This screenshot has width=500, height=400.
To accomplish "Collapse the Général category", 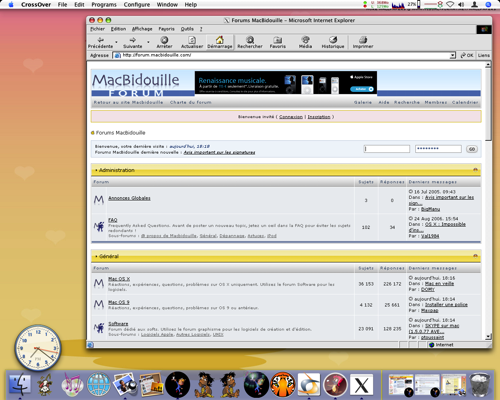I will pyautogui.click(x=475, y=256).
